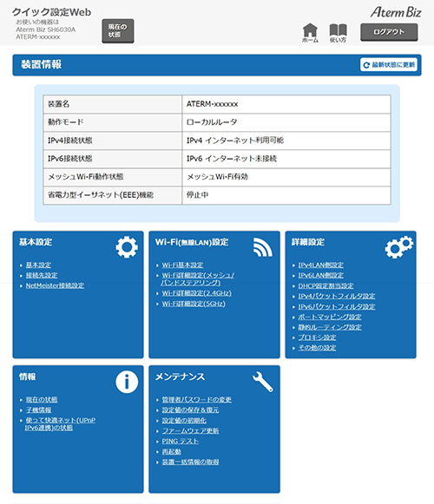
Task: Click the クイック設定Web title
Action: coord(51,12)
